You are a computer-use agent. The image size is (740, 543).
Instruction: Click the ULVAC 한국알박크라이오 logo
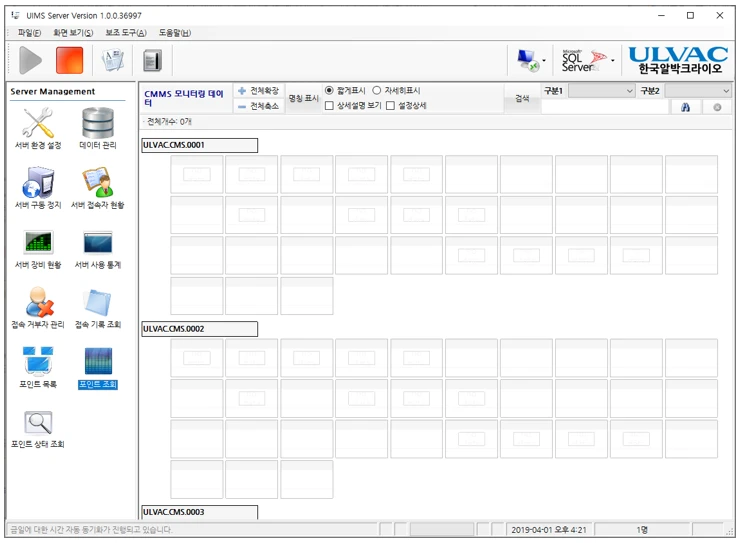point(679,60)
